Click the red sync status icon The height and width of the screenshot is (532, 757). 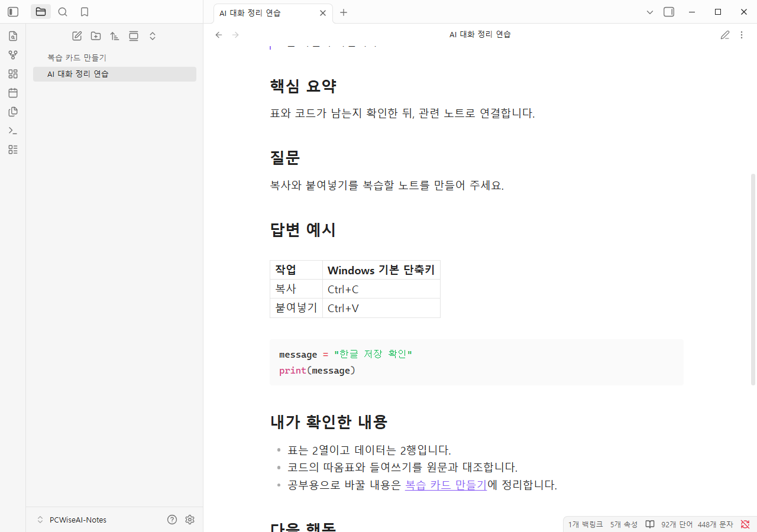point(745,524)
